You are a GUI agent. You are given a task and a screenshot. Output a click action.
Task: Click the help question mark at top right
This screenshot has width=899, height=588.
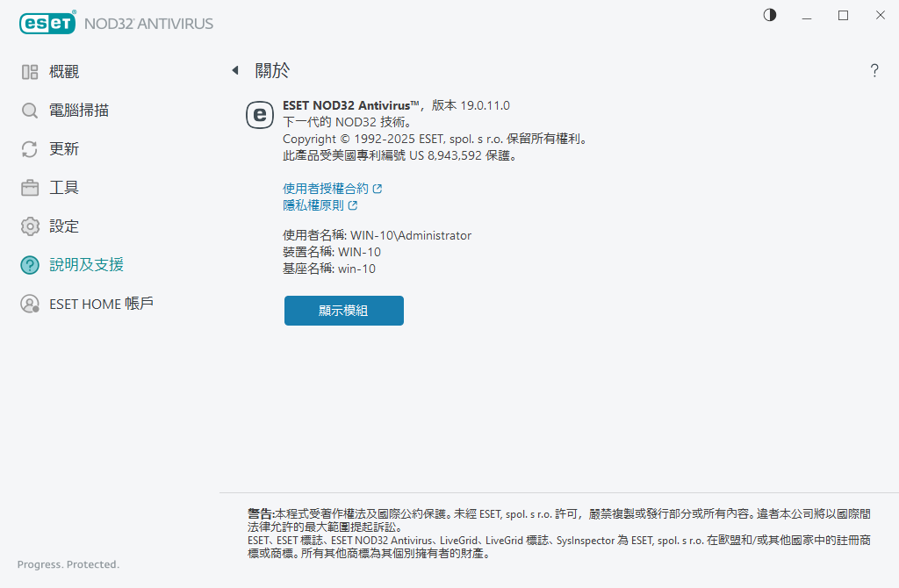(874, 71)
